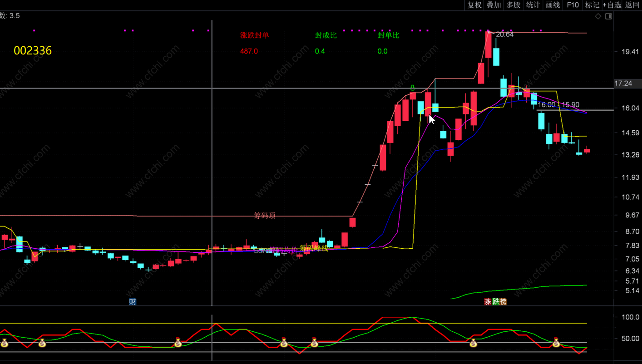Screen dimensions: 642x364
Task: Click the 14.59 price axis label
Action: click(x=631, y=133)
